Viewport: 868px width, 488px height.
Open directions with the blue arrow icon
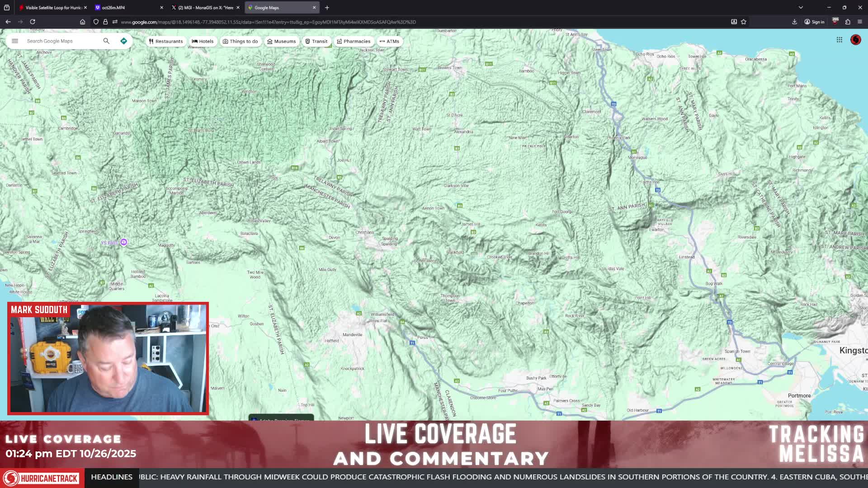tap(123, 41)
